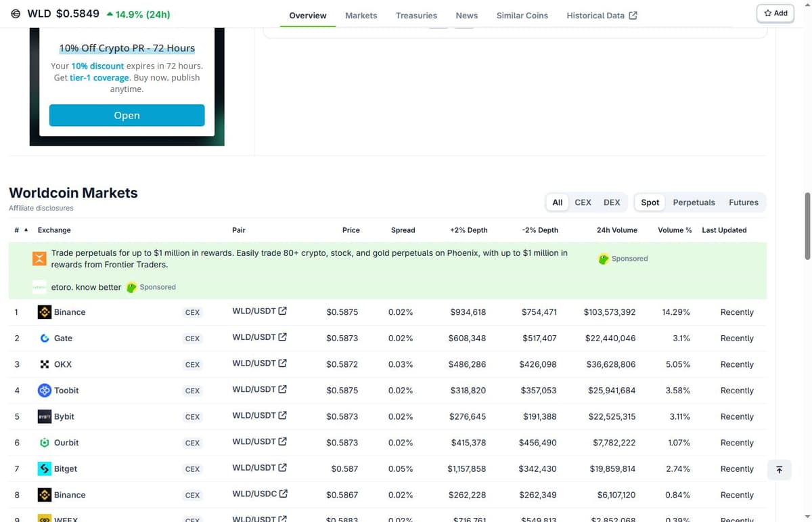Click the $103,573,392 volume cell
Viewport: 812px width, 522px height.
tap(610, 312)
